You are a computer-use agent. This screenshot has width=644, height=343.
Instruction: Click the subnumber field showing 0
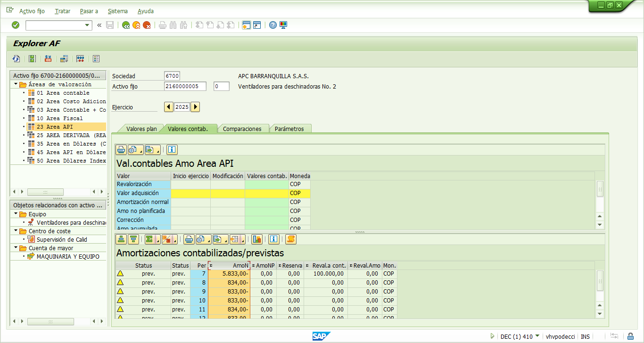[x=222, y=86]
